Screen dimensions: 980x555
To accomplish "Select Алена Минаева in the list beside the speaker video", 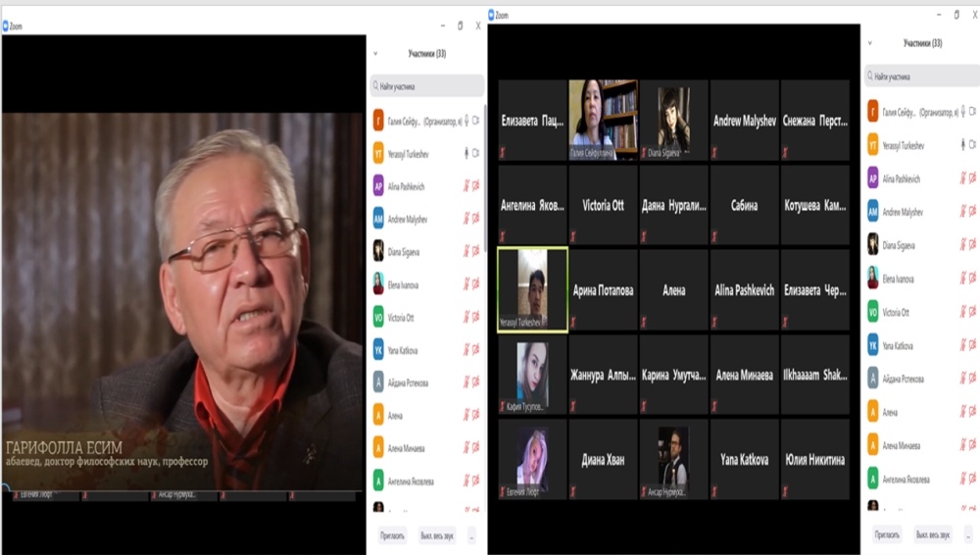I will 407,448.
